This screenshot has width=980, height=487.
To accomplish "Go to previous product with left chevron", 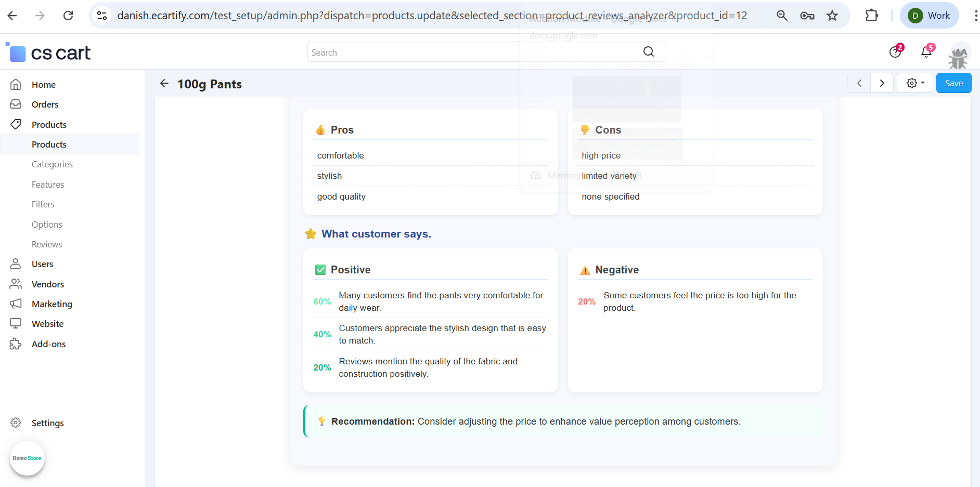I will [x=859, y=83].
